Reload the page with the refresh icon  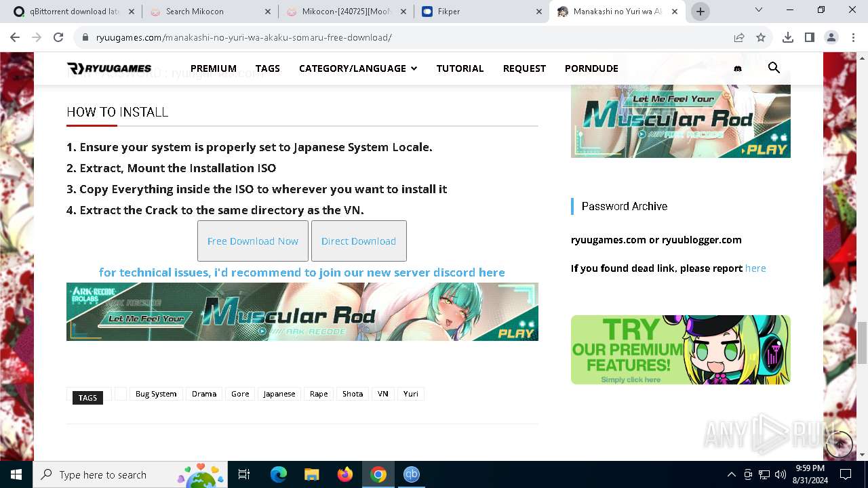point(58,37)
